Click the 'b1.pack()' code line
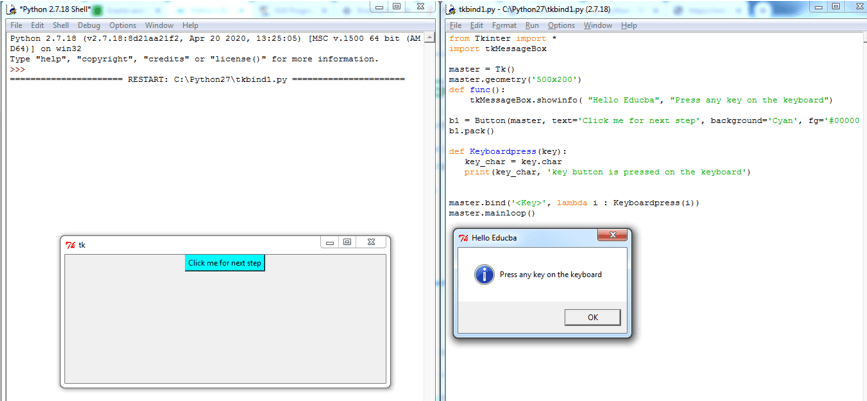Screen dimensions: 867x401 471,131
